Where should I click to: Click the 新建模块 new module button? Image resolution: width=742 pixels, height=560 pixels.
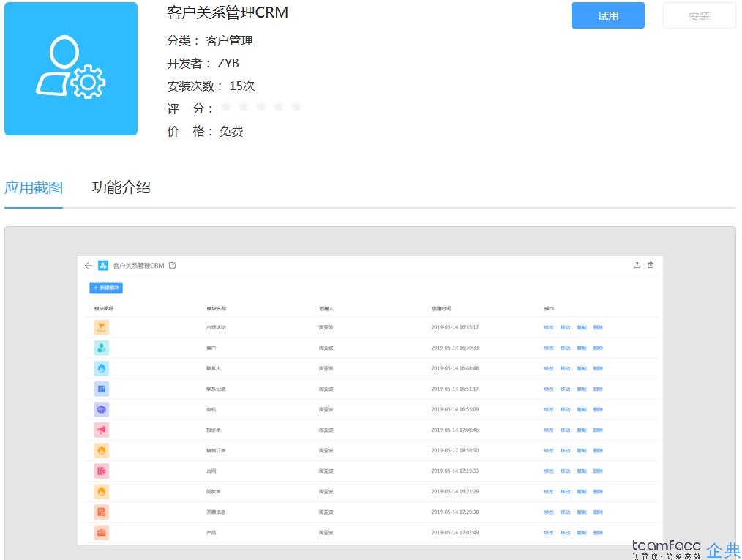(x=106, y=288)
